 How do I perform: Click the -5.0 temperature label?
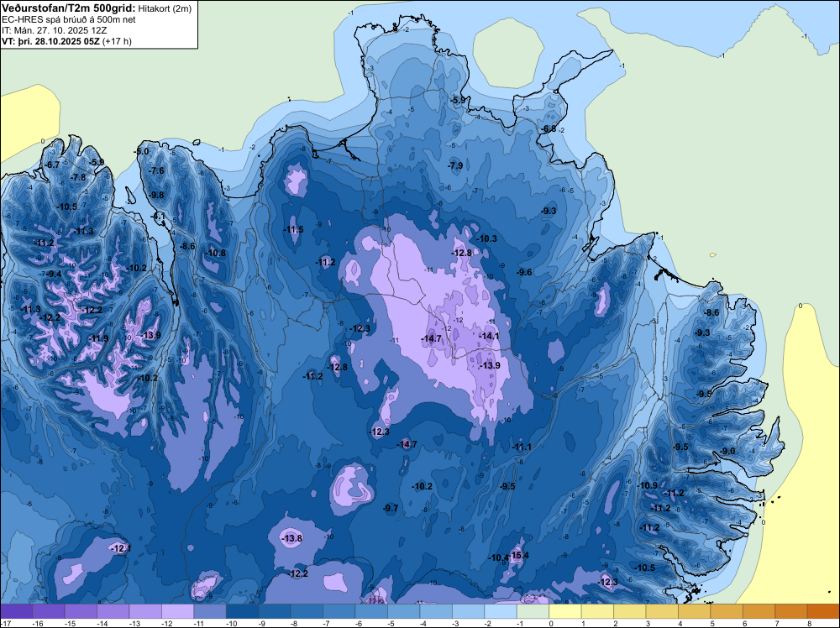pyautogui.click(x=141, y=151)
